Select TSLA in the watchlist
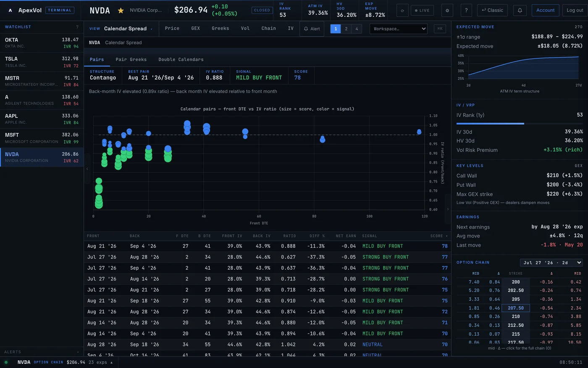 42,62
